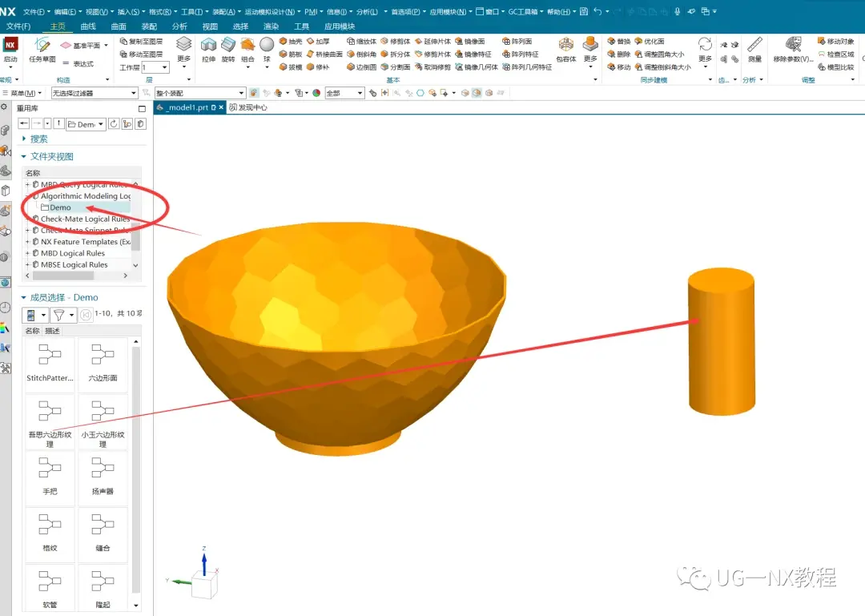The image size is (865, 616).
Task: Select the MBSE Logical Rules tree item
Action: (x=74, y=265)
